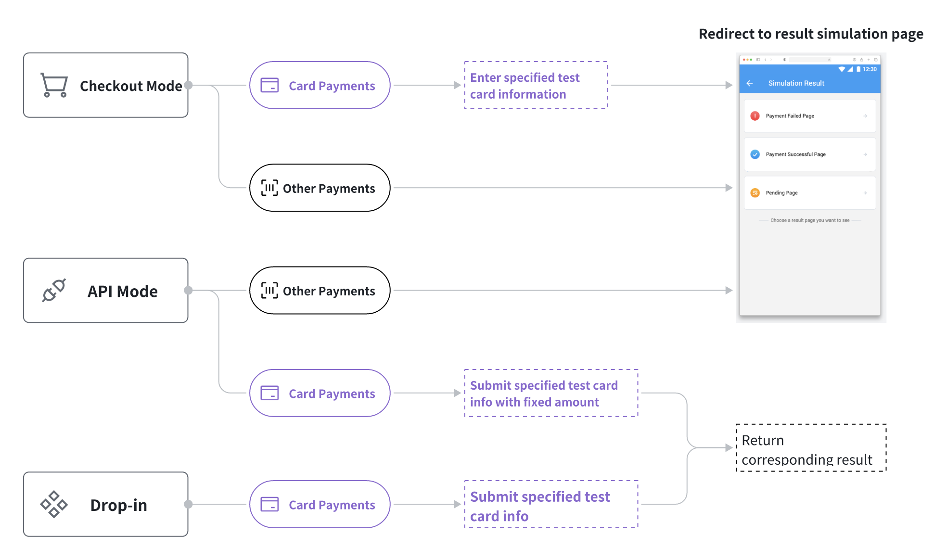Click the Return corresponding result box
This screenshot has height=560, width=947.
(811, 448)
